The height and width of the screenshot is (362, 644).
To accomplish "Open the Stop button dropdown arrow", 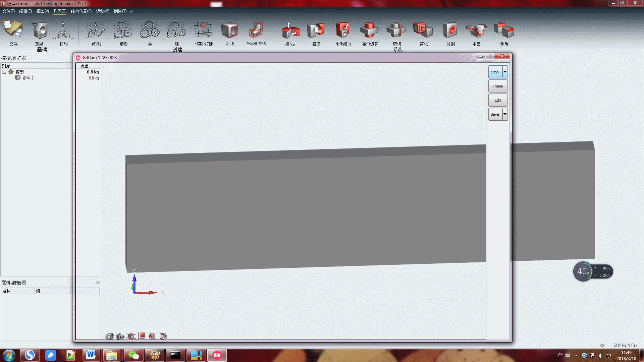I will pos(505,72).
